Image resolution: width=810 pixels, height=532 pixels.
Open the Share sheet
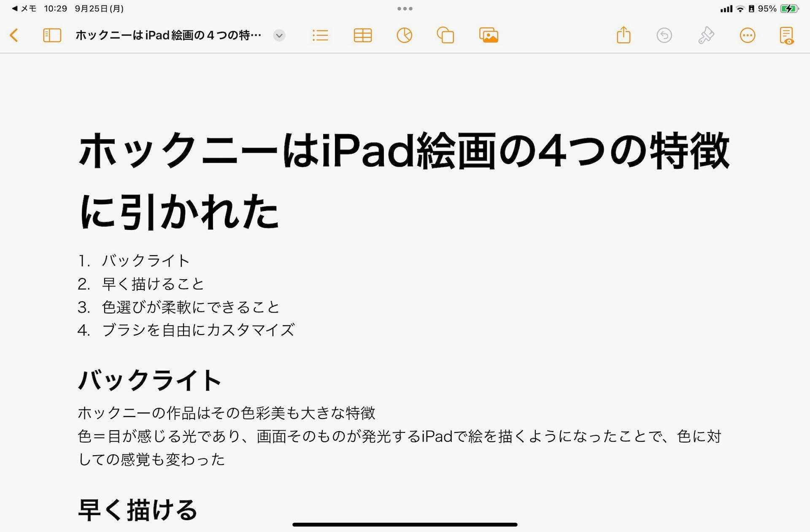click(623, 35)
